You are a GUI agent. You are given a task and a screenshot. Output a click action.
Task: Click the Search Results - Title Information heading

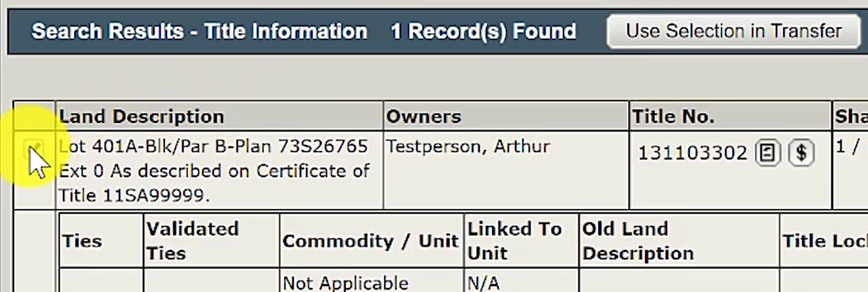tap(200, 31)
